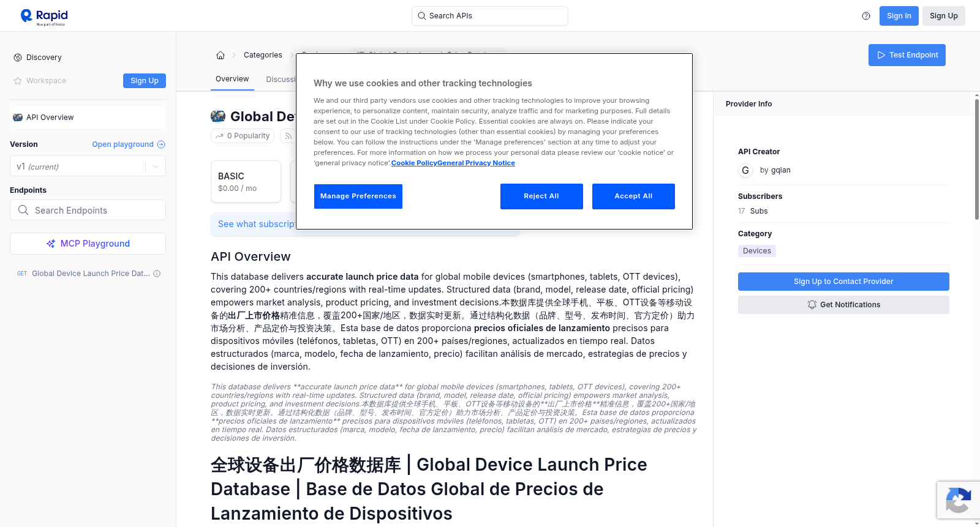Viewport: 980px width, 527px height.
Task: Expand the v1 (current) version dropdown
Action: click(x=88, y=166)
